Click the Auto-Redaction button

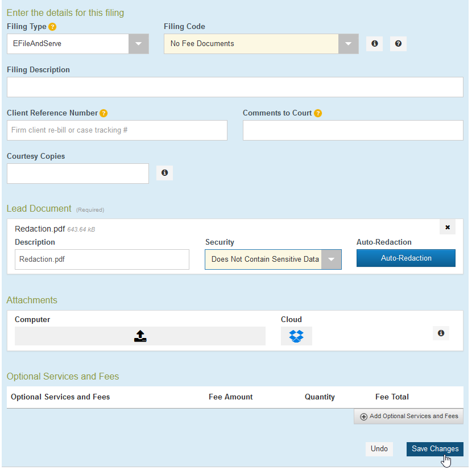click(x=406, y=258)
